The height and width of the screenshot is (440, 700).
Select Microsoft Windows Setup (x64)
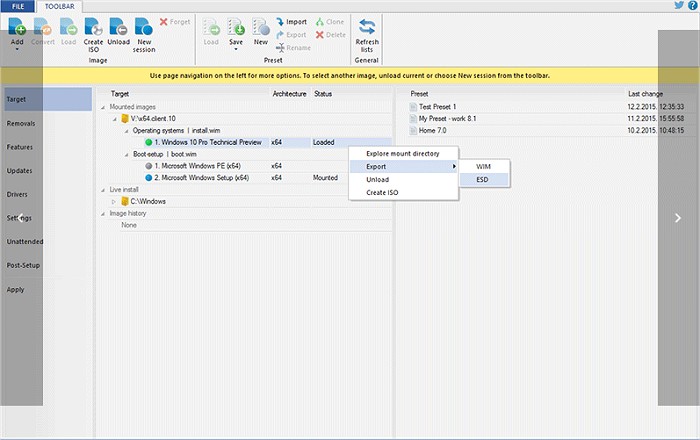[201, 178]
